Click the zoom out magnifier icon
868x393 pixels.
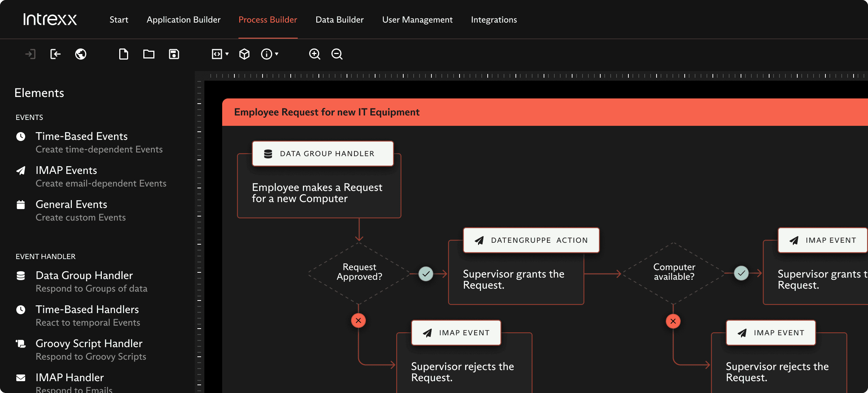coord(337,54)
